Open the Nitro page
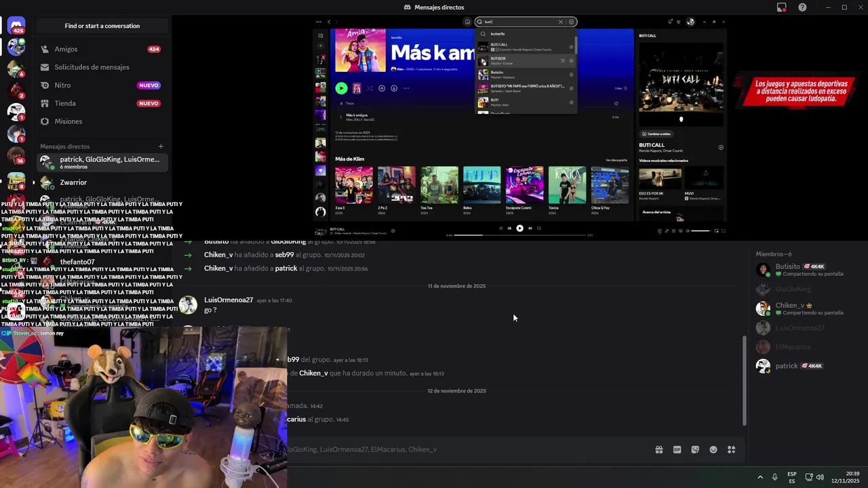Screen dimensions: 868x488 tap(102, 85)
